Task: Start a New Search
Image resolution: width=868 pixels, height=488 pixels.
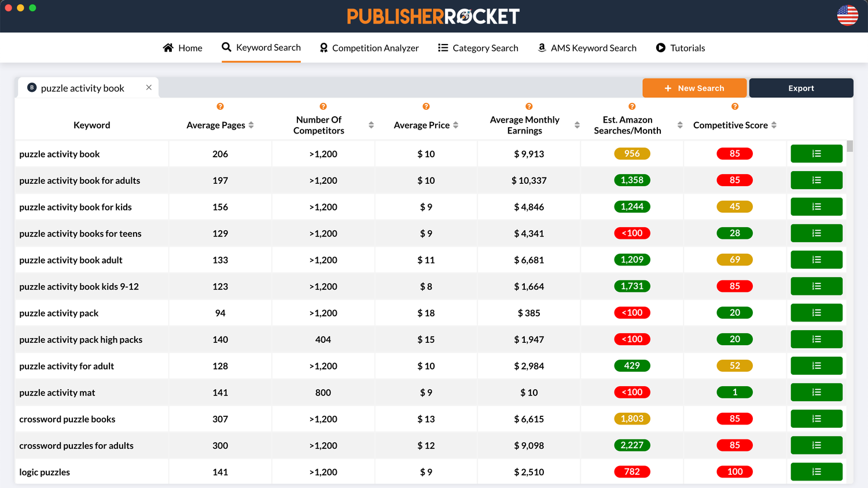Action: coord(694,88)
